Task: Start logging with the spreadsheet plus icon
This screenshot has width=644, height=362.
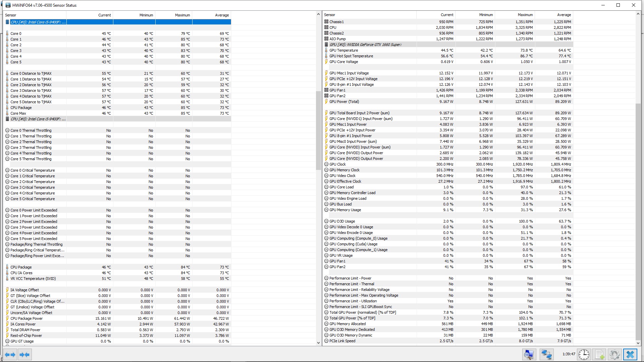Action: tap(600, 355)
